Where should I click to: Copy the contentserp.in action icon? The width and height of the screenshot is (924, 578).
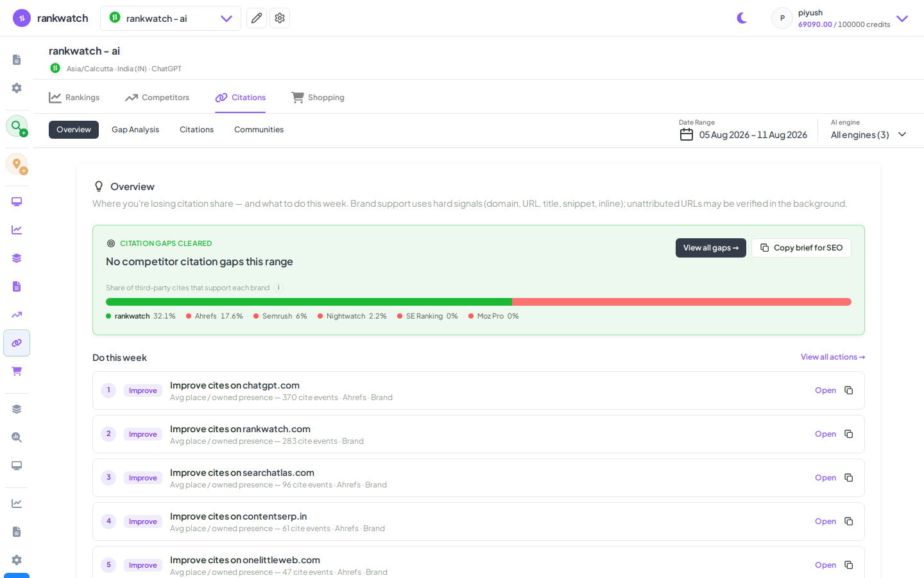849,521
